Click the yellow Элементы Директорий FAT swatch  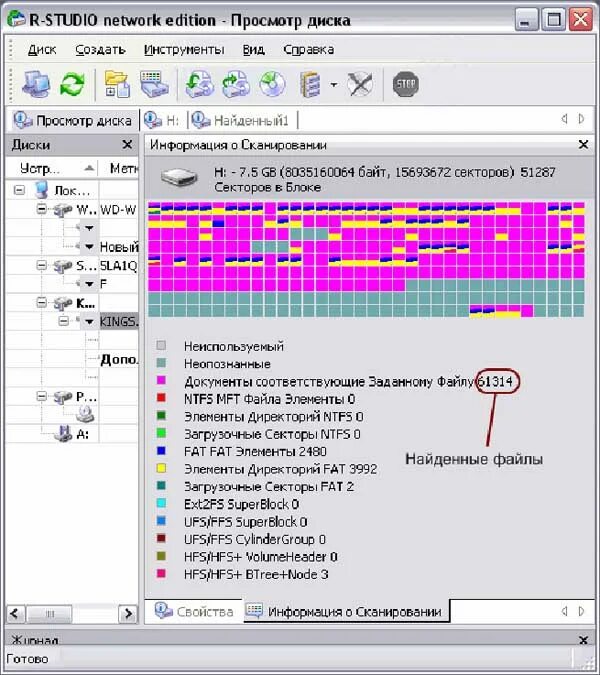coord(161,468)
